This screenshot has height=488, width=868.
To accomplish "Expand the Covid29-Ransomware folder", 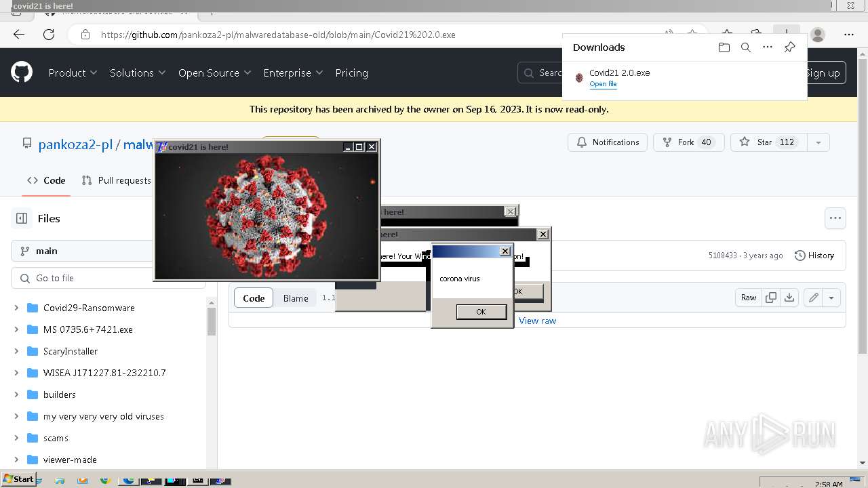I will (16, 308).
